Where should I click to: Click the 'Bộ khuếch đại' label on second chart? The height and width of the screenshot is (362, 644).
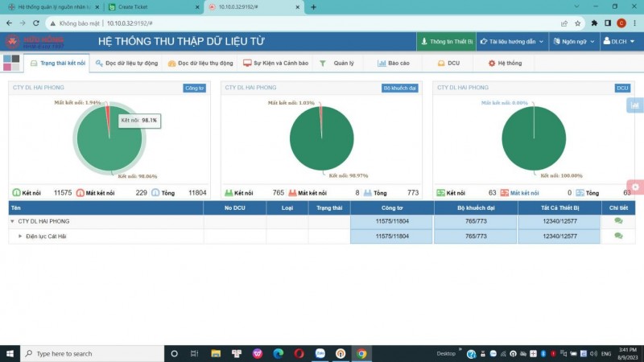(400, 88)
